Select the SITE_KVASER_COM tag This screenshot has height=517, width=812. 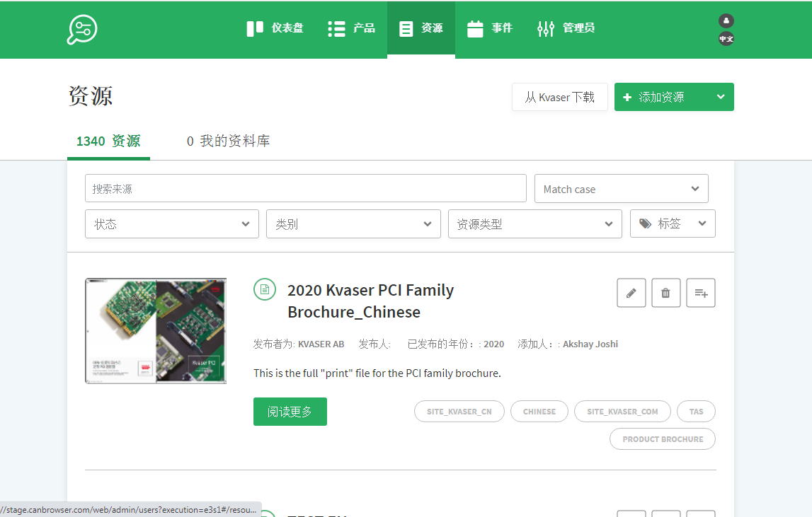[x=622, y=412]
